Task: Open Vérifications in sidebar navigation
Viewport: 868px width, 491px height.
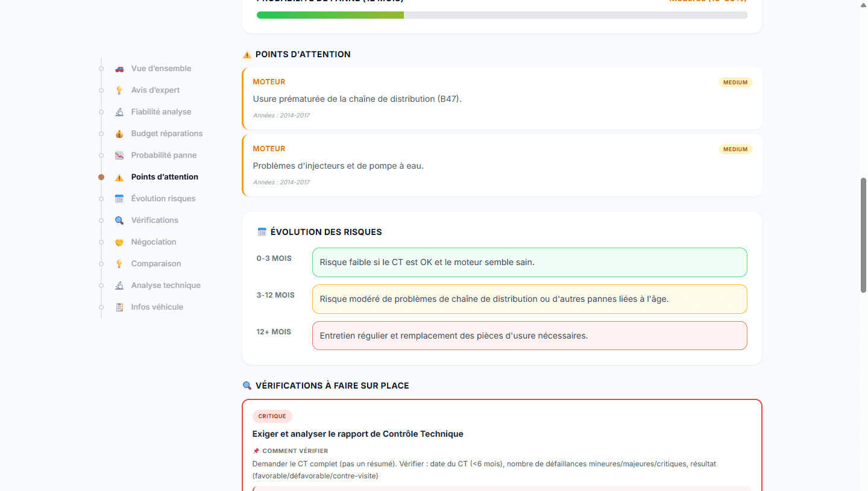Action: (x=155, y=220)
